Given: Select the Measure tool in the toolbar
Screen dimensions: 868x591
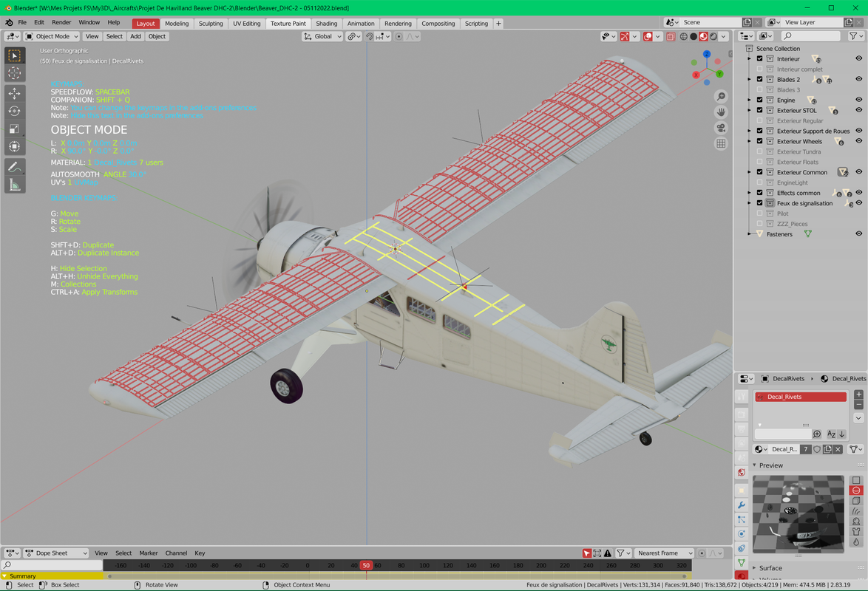Looking at the screenshot, I should 14,185.
